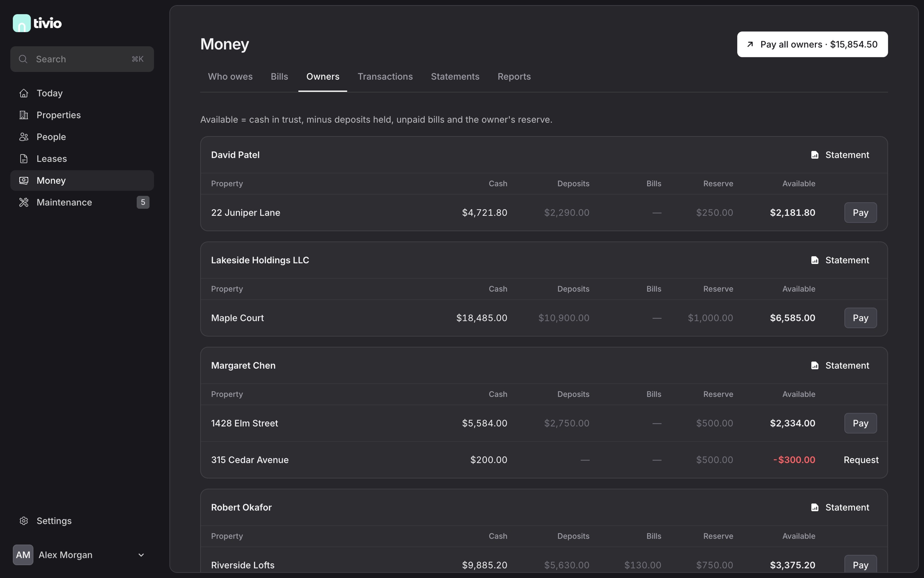The height and width of the screenshot is (578, 924).
Task: Open Today via its home icon
Action: click(x=24, y=93)
